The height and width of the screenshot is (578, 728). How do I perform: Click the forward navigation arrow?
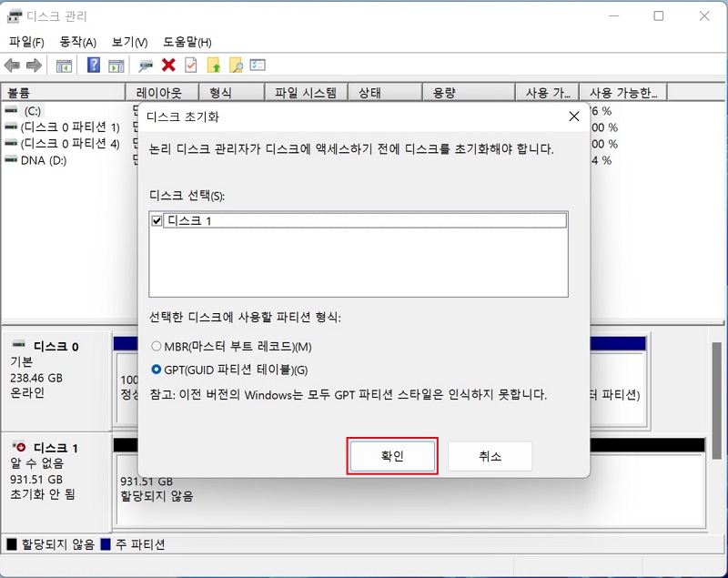[35, 65]
